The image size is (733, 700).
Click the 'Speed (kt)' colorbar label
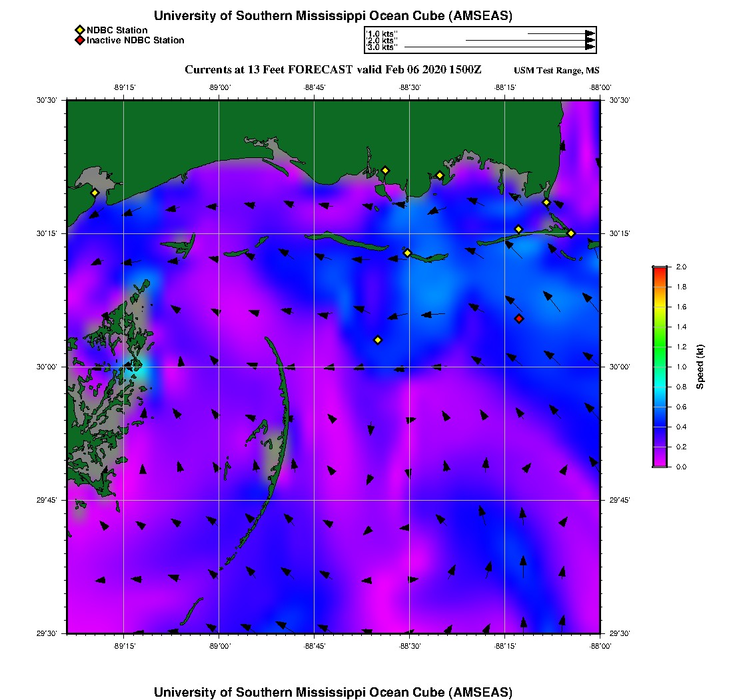(700, 367)
